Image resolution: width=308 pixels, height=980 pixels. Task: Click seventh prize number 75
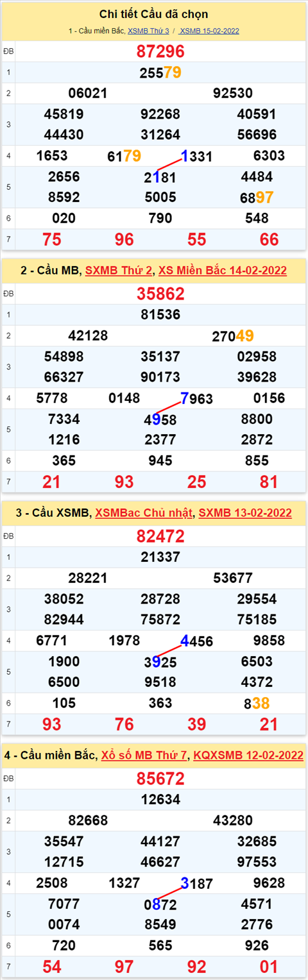coord(52,239)
